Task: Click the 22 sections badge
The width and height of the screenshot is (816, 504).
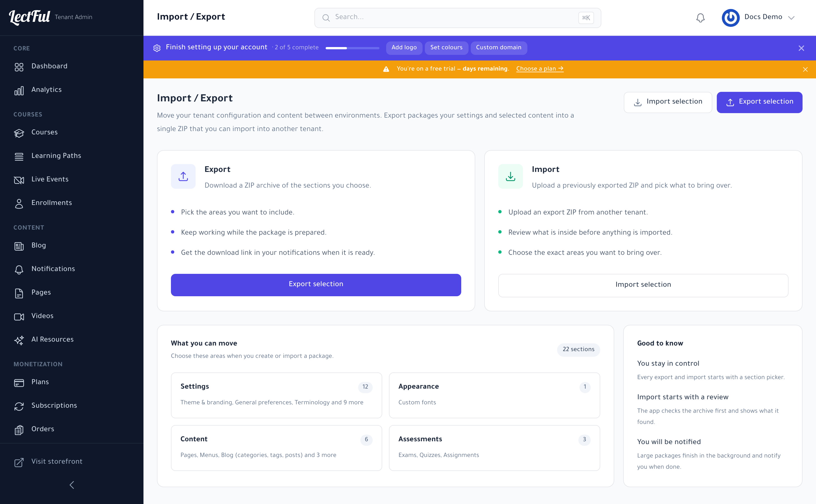Action: point(578,350)
